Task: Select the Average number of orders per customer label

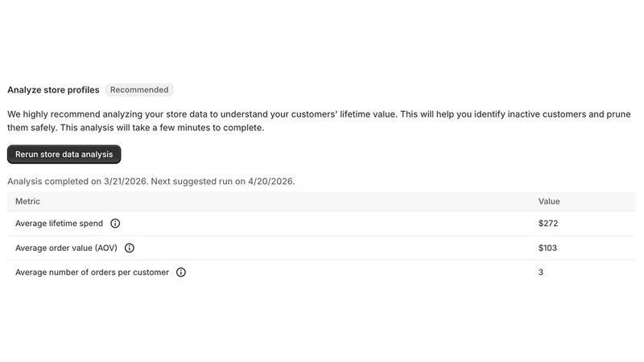Action: click(x=92, y=272)
